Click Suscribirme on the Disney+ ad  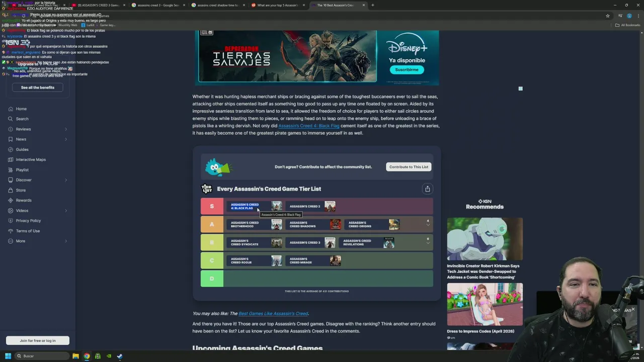point(407,70)
